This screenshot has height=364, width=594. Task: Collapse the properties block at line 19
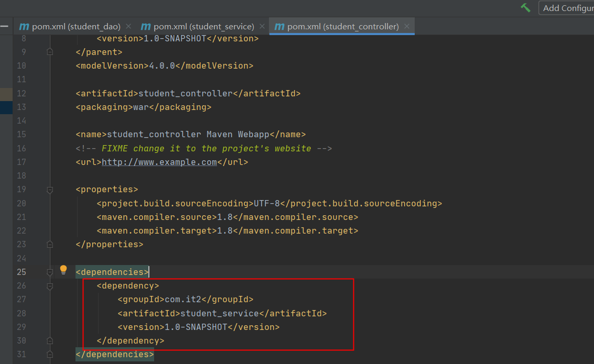(50, 190)
